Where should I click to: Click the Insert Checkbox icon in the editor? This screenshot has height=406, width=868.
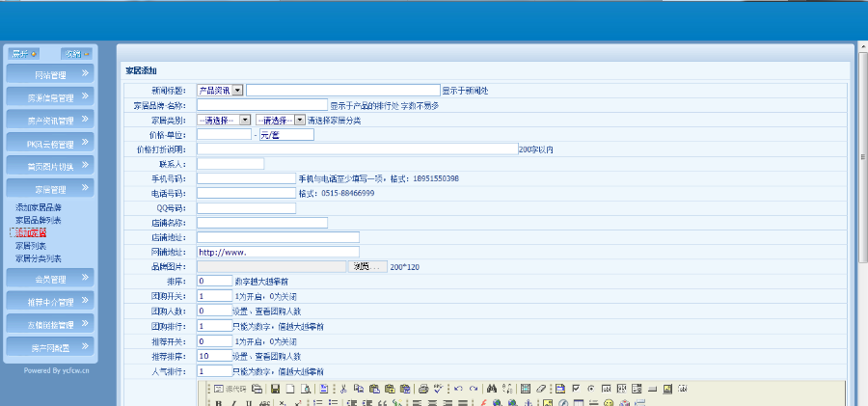click(576, 389)
